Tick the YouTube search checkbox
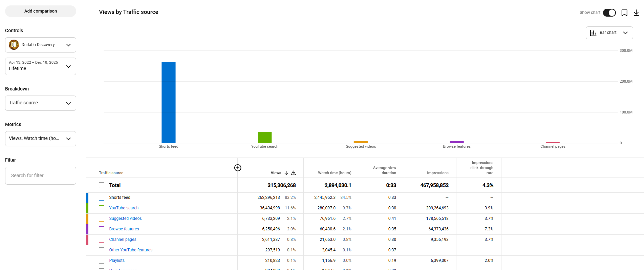Image resolution: width=644 pixels, height=270 pixels. pos(102,208)
